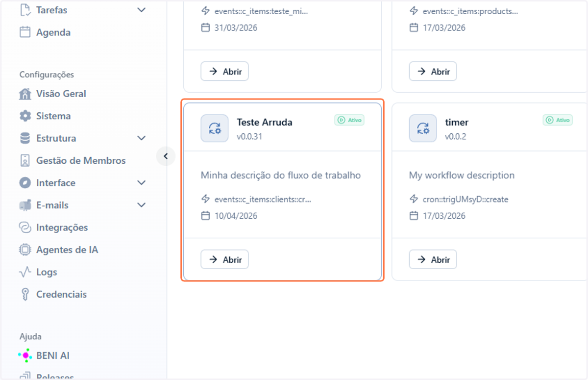The height and width of the screenshot is (380, 588).
Task: Click the lightning icon beside events::c_items:teste_mi
Action: coord(206,11)
